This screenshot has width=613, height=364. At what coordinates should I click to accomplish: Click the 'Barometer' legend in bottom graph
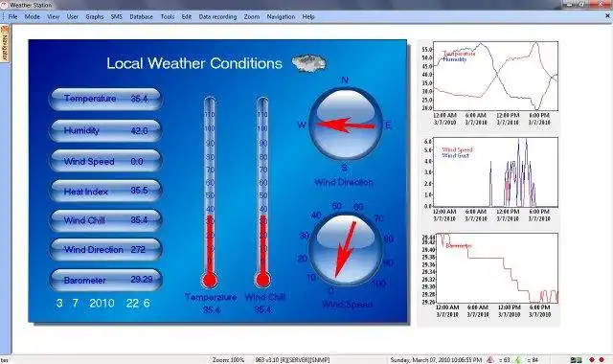[459, 246]
